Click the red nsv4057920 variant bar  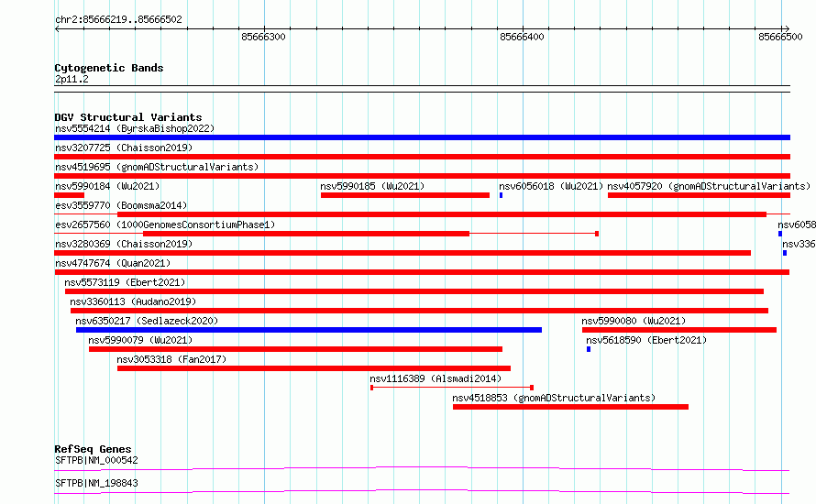699,195
